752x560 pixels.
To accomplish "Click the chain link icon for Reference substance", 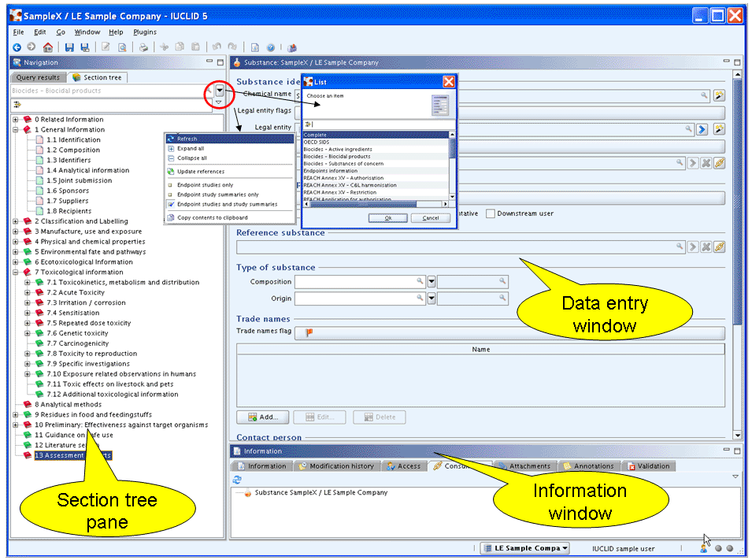I will 719,247.
